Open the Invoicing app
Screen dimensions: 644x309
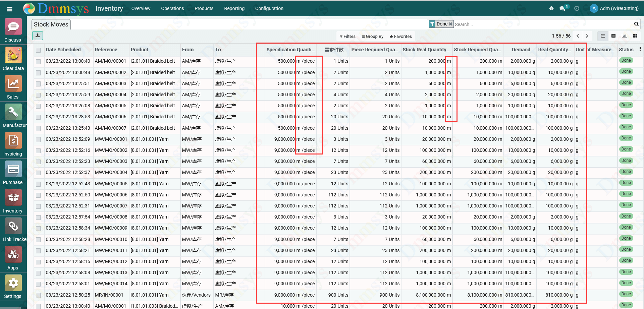tap(13, 144)
